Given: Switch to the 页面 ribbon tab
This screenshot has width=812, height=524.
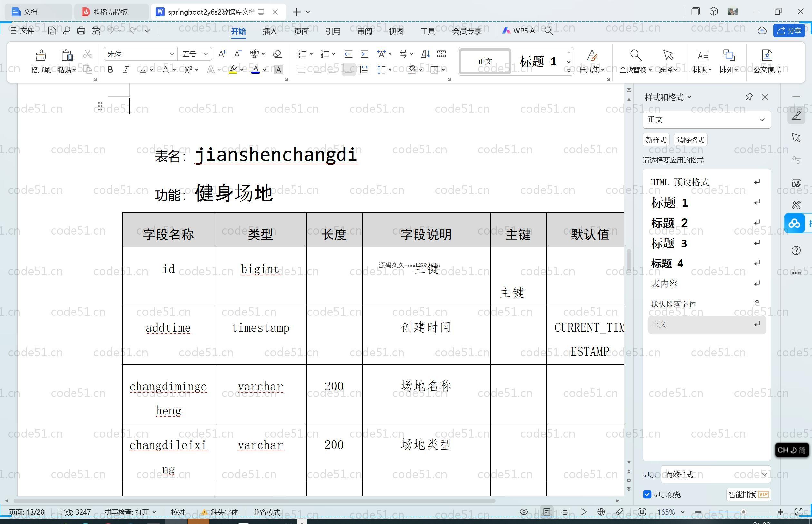Looking at the screenshot, I should 301,31.
